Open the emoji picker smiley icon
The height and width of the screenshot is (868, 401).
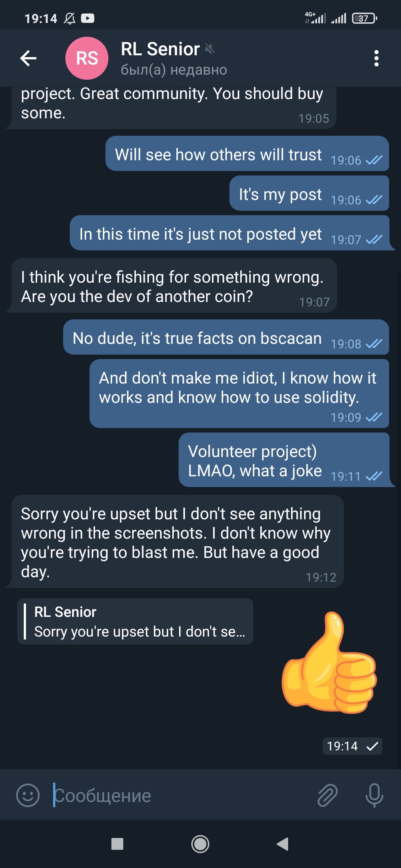(28, 795)
